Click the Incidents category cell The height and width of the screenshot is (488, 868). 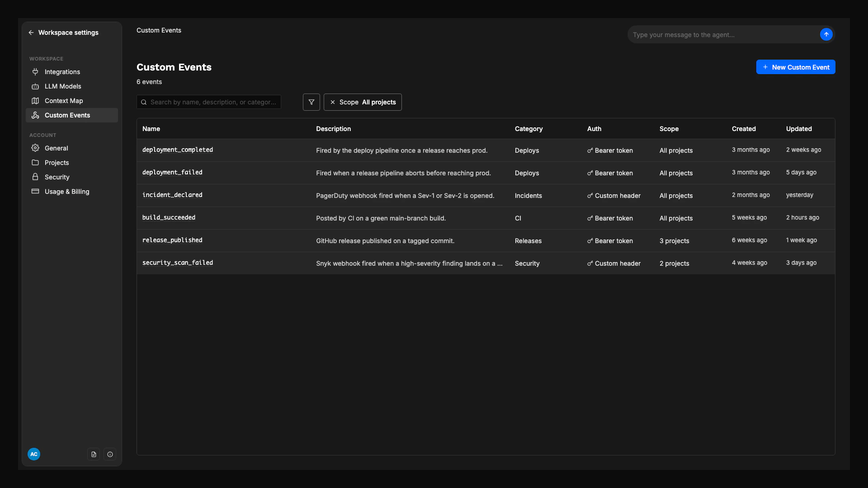point(528,196)
